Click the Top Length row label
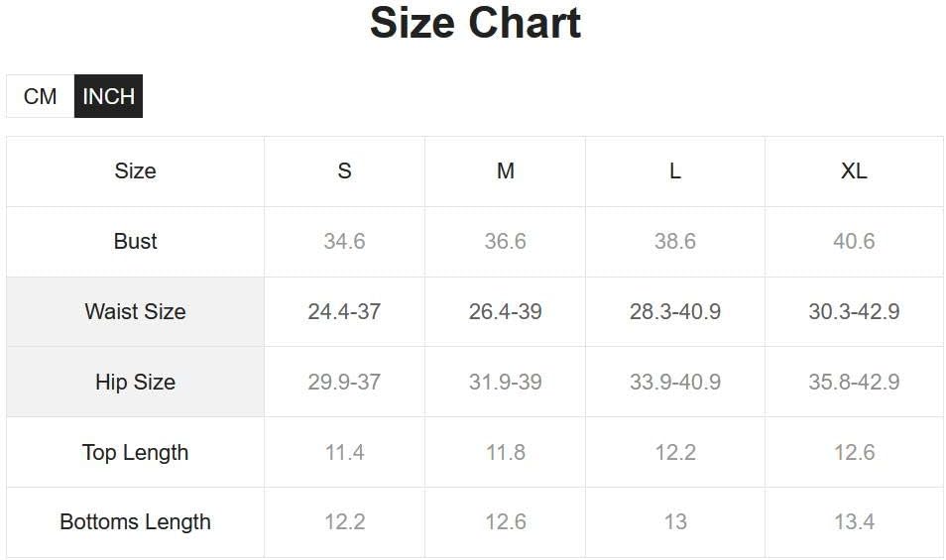Screen dimensions: 946x560 click(x=136, y=452)
